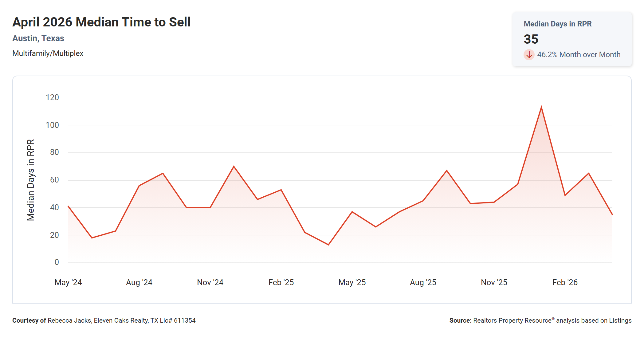Click the 'Multifamily/Multiplex' property type label
Image resolution: width=644 pixels, height=338 pixels.
(48, 53)
